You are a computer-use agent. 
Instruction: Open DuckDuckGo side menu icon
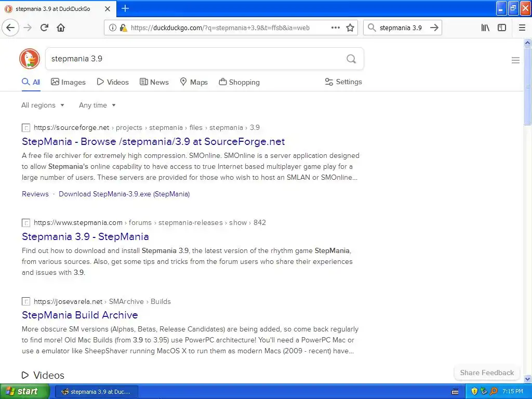tap(515, 60)
